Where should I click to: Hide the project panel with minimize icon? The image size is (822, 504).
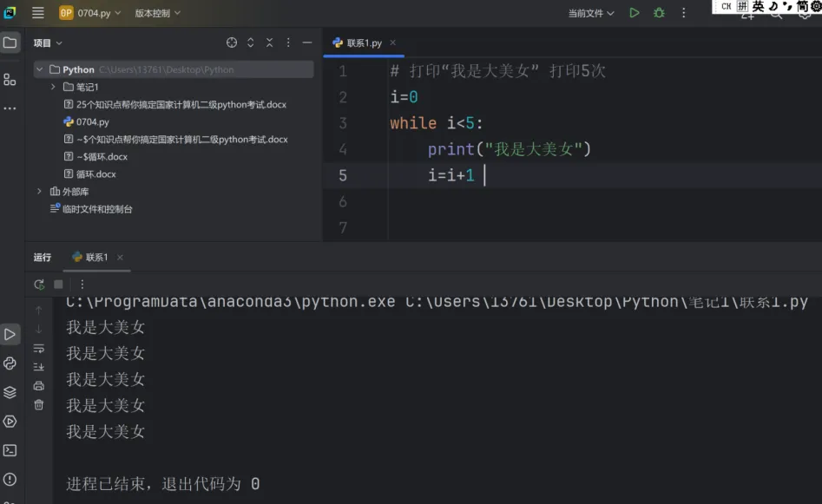point(307,43)
